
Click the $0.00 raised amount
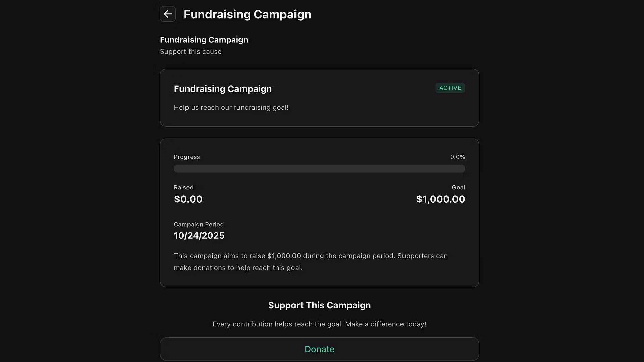coord(188,199)
